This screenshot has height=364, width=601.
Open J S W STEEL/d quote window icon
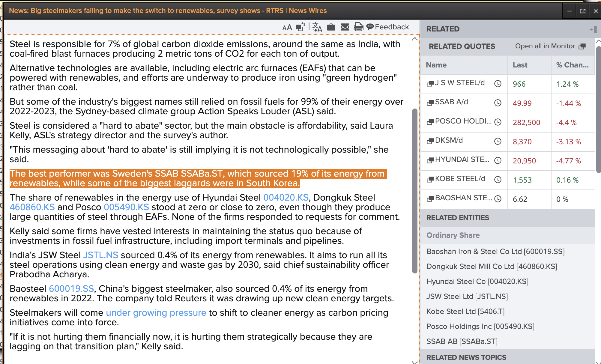coord(430,83)
